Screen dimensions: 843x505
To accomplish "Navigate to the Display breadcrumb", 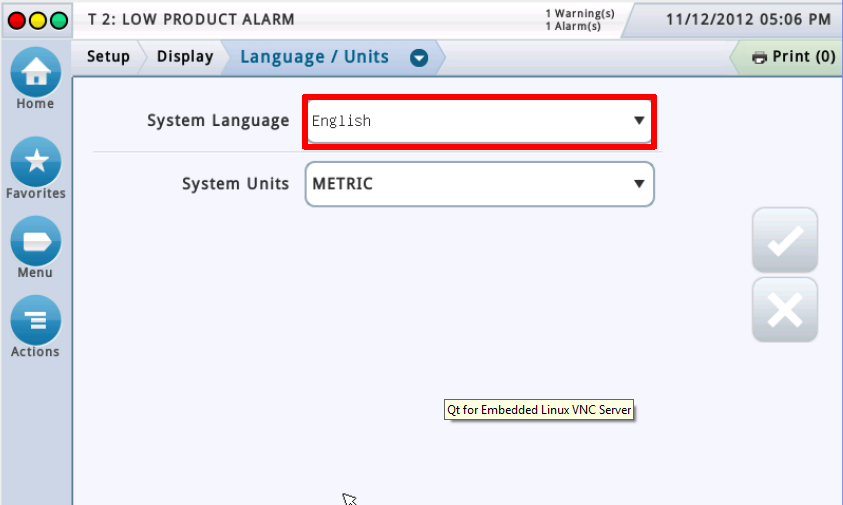I will pos(185,56).
